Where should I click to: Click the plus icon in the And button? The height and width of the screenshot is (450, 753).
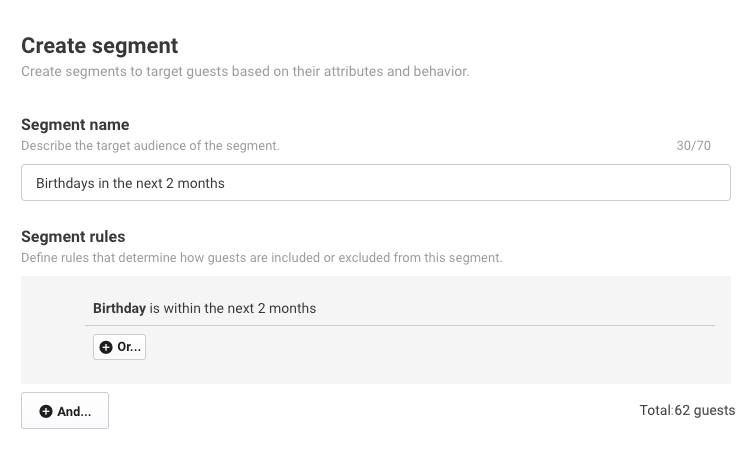(x=46, y=412)
